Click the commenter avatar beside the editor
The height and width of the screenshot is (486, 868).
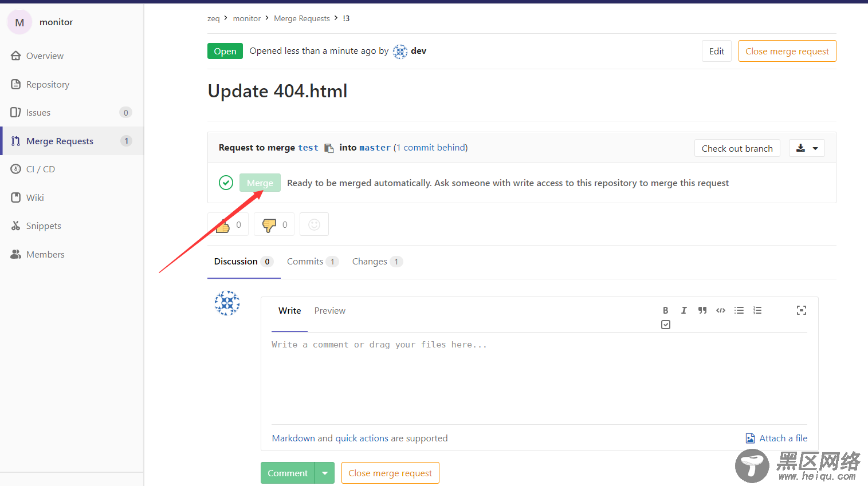click(x=227, y=303)
